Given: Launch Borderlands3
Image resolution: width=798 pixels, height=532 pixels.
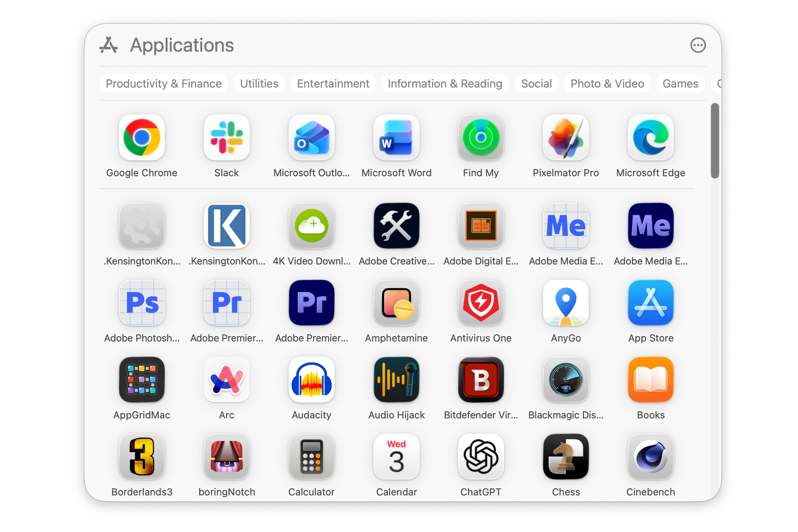Looking at the screenshot, I should [142, 457].
